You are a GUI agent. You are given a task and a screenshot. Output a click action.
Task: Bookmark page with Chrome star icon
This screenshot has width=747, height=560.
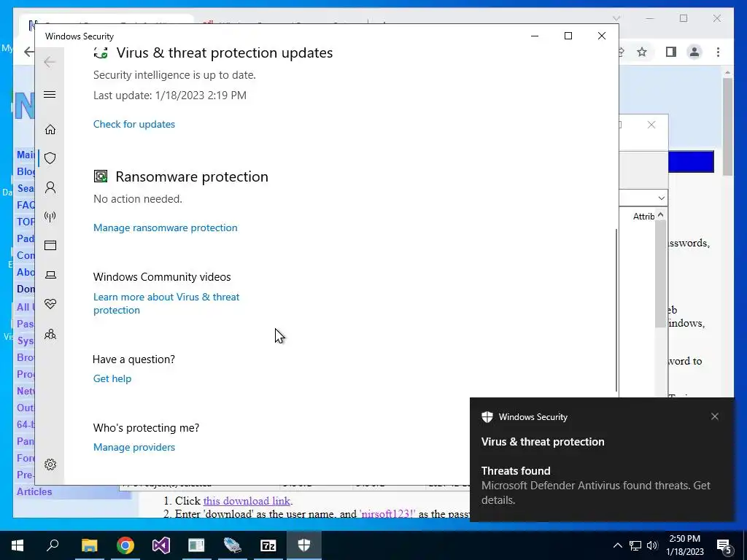(642, 52)
